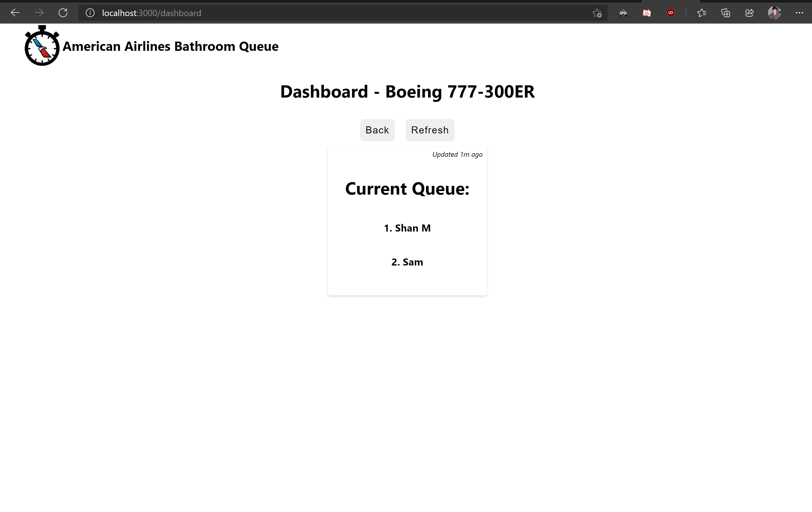View site information icon

coord(90,13)
